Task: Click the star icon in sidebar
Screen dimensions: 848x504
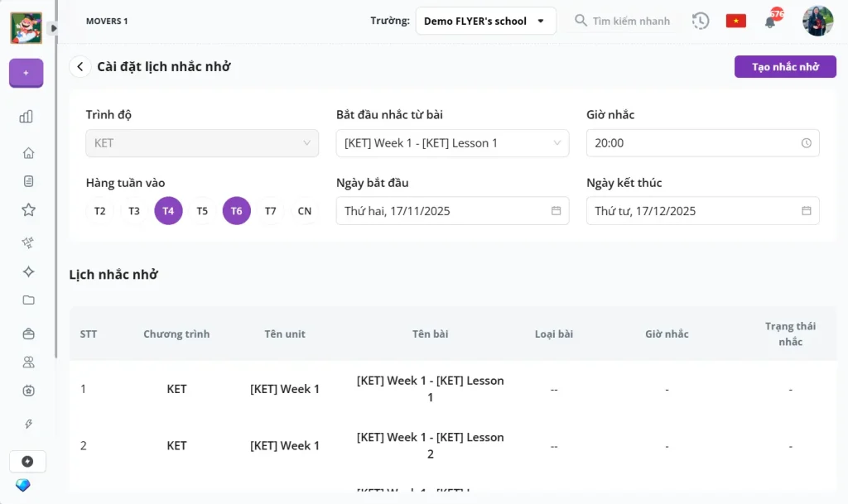Action: pos(28,209)
